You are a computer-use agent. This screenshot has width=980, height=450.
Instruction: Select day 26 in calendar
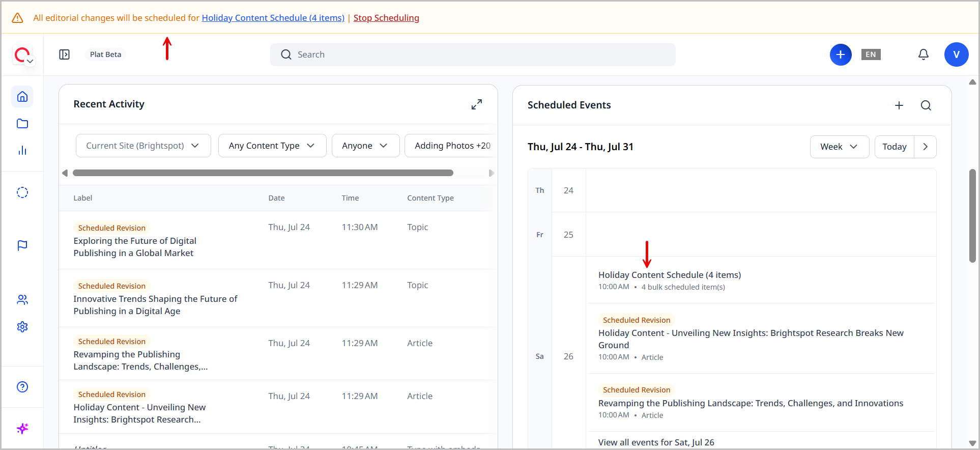(568, 356)
